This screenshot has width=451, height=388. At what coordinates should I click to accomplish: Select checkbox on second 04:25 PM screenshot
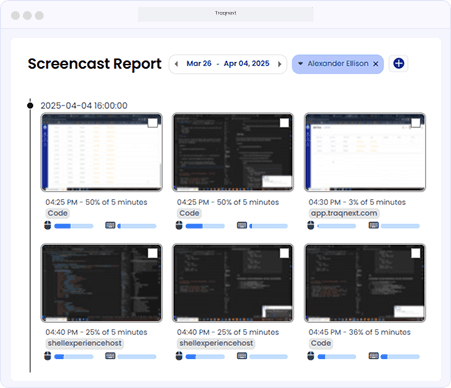[284, 123]
